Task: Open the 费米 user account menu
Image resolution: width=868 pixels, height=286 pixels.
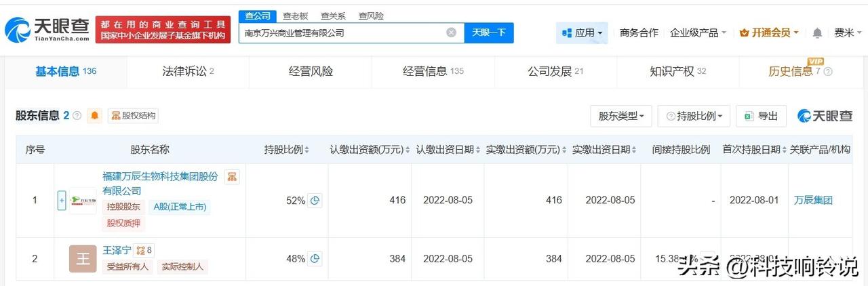Action: [x=848, y=33]
